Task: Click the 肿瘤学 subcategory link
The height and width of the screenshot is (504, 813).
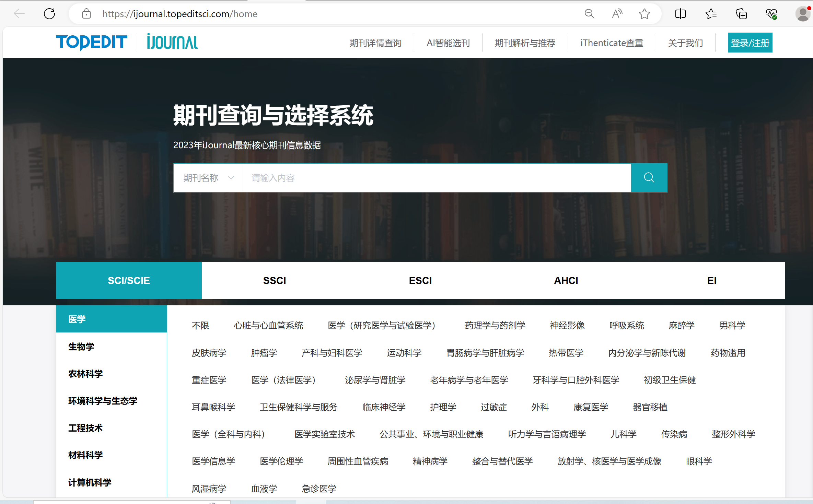Action: pyautogui.click(x=264, y=353)
